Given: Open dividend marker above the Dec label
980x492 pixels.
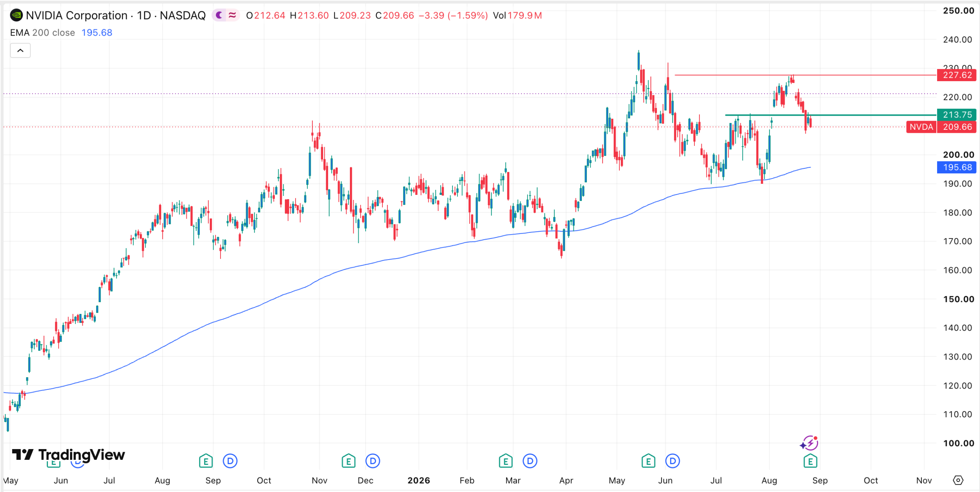Looking at the screenshot, I should coord(372,461).
